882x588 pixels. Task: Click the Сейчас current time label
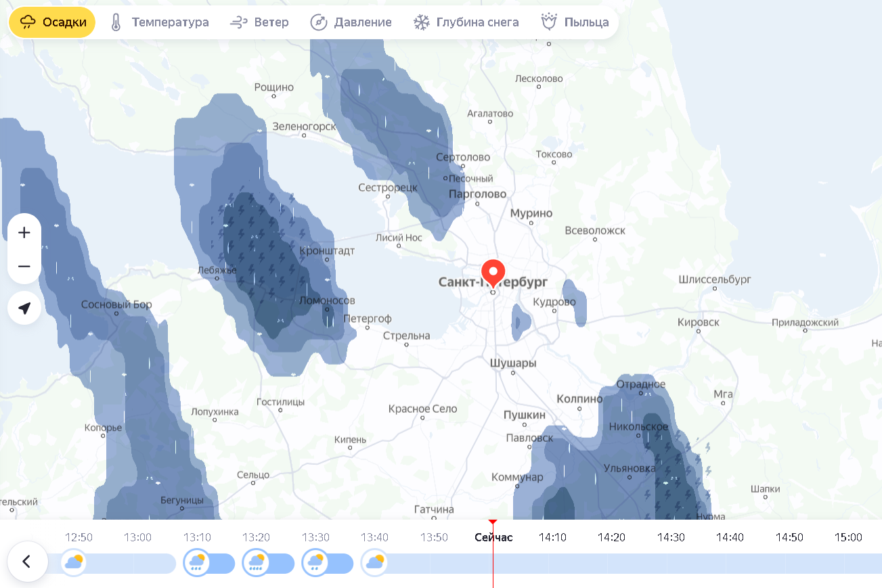coord(493,537)
